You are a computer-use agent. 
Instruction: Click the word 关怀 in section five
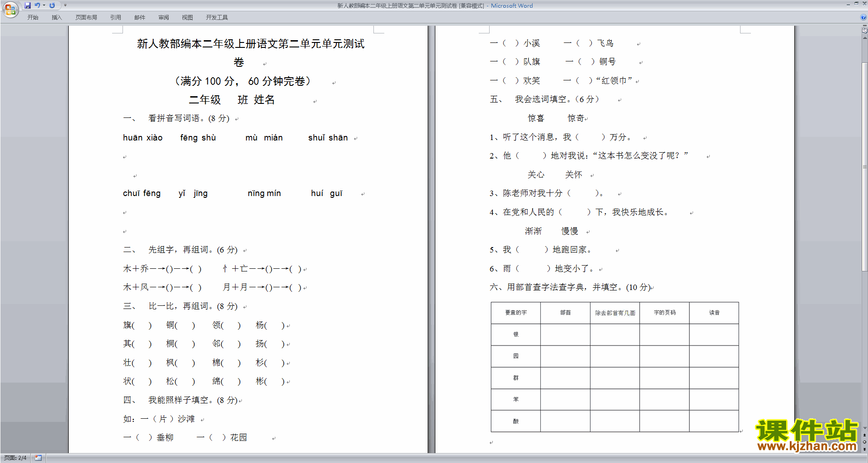(x=574, y=175)
